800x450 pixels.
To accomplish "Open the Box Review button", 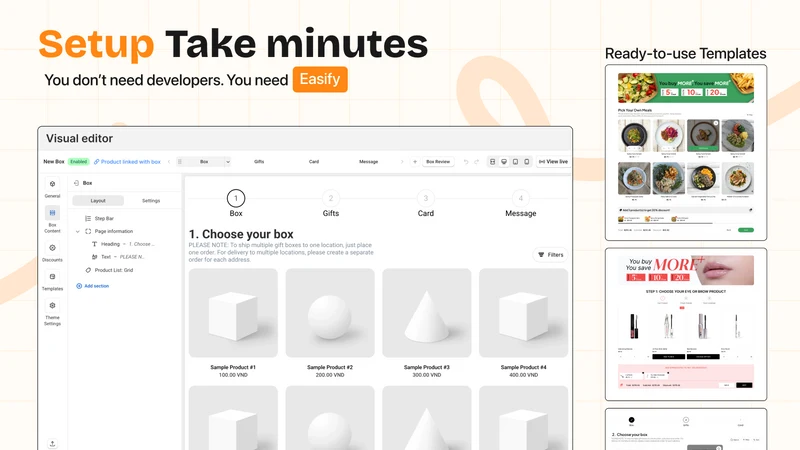I will (x=438, y=162).
